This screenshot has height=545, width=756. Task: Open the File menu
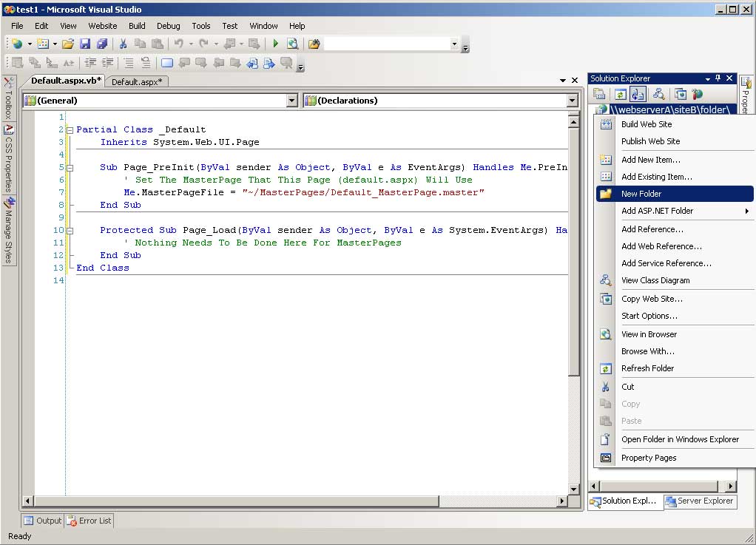[x=17, y=26]
